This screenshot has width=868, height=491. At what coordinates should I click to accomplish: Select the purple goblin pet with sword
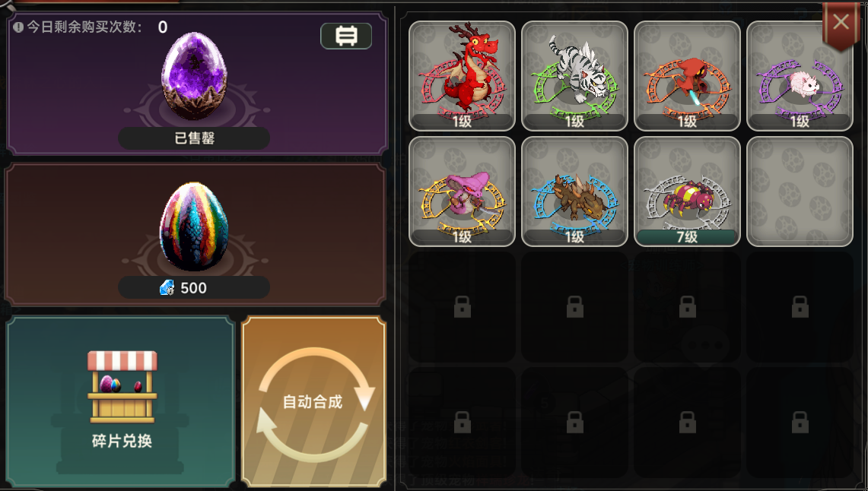tap(462, 192)
